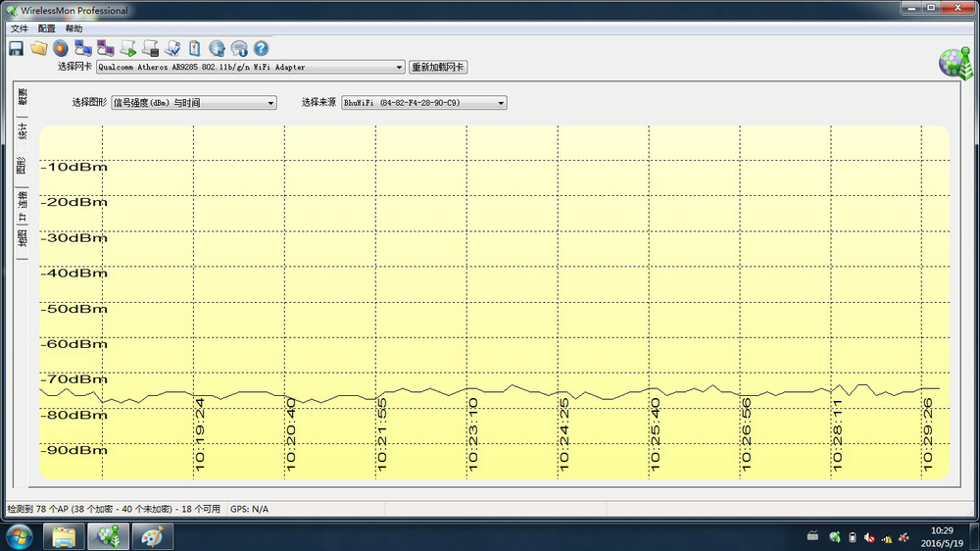Open help via blue question mark icon
980x551 pixels.
pos(261,48)
